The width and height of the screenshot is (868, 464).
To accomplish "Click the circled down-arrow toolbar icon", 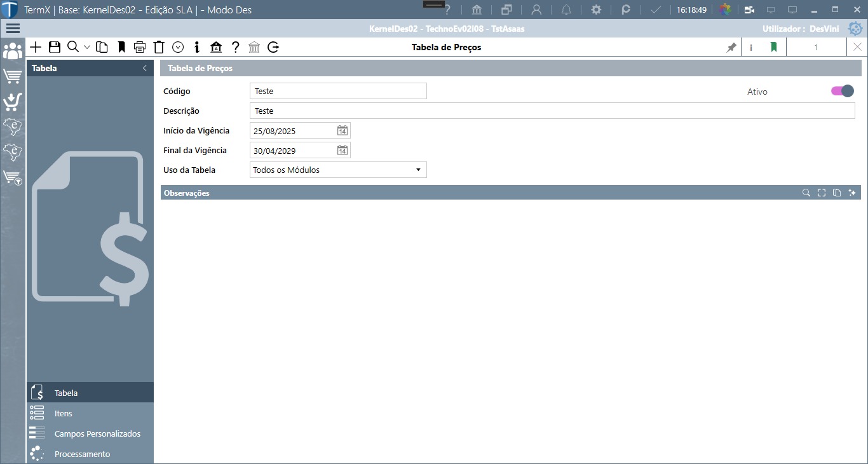I will 178,47.
